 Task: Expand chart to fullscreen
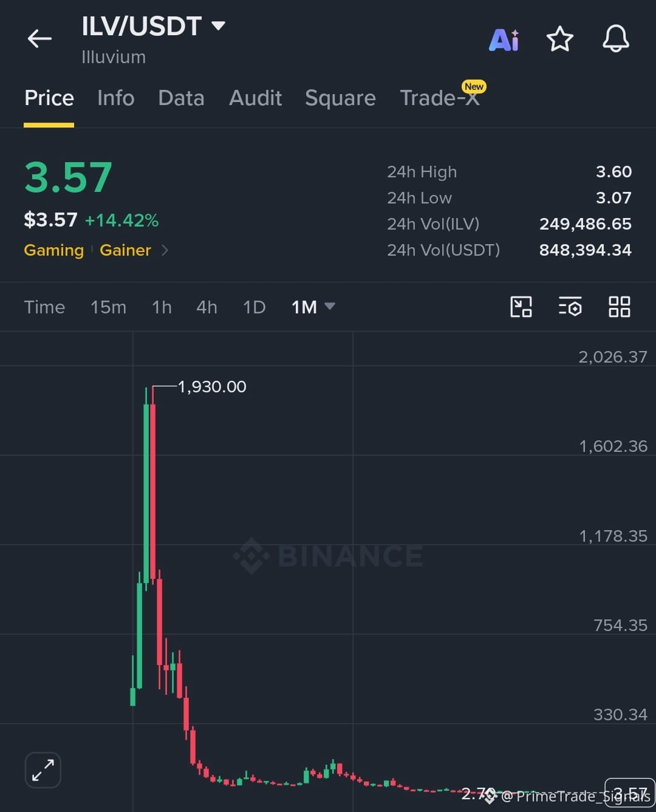tap(43, 770)
